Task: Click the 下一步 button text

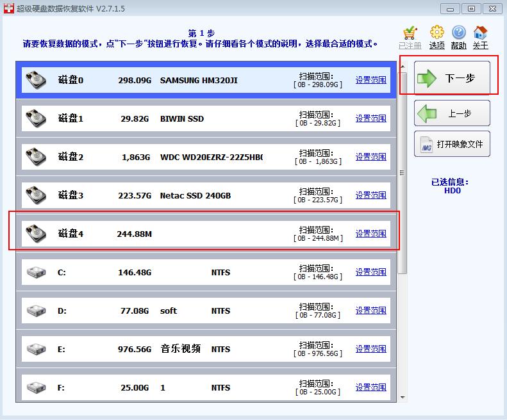Action: pyautogui.click(x=460, y=78)
